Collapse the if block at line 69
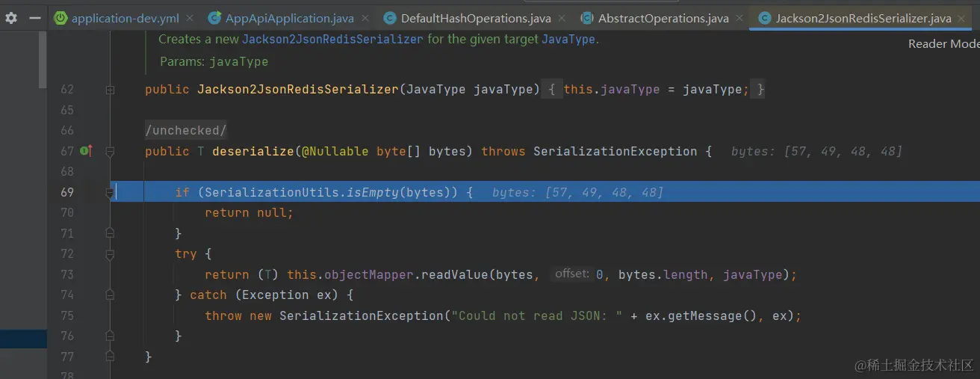 [110, 193]
